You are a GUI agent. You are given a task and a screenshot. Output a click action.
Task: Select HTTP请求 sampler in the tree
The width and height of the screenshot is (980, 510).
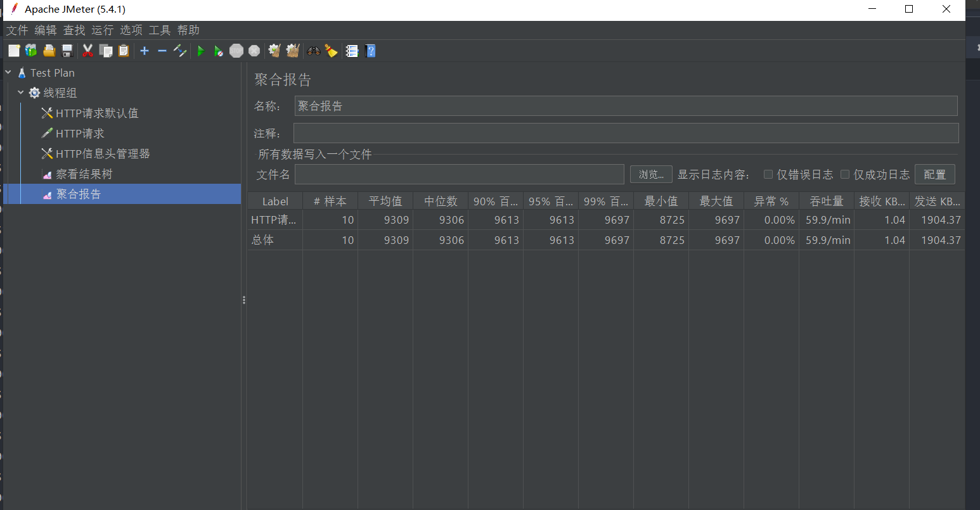tap(80, 133)
